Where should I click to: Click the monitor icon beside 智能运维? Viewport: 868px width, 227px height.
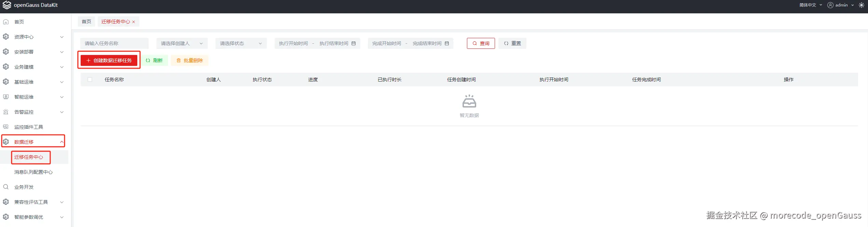pyautogui.click(x=6, y=97)
